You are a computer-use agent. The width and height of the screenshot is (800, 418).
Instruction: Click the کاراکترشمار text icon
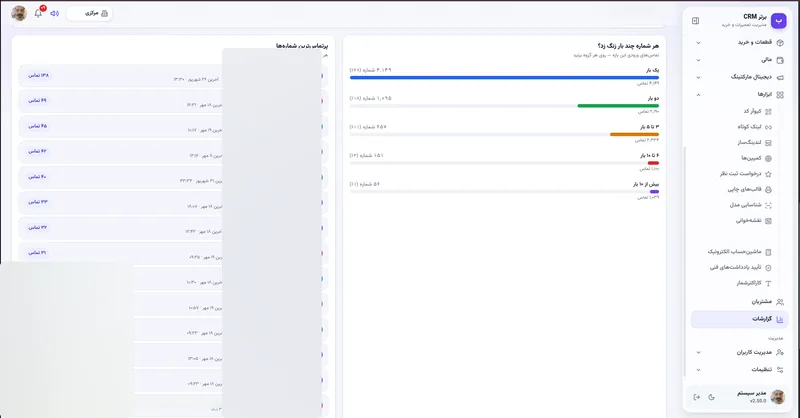coord(768,283)
